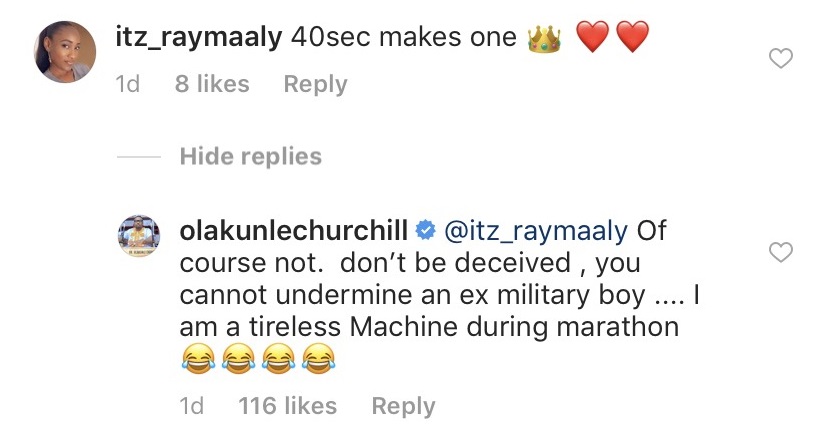The image size is (828, 448).
Task: Click the crown emoji in the comment
Action: (544, 39)
